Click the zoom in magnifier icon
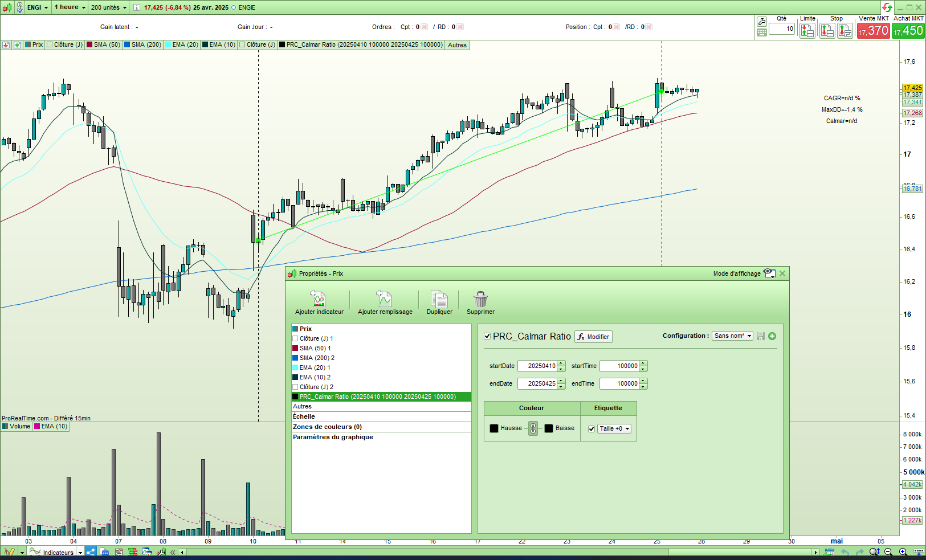Screen dimensions: 926x560 [903, 552]
